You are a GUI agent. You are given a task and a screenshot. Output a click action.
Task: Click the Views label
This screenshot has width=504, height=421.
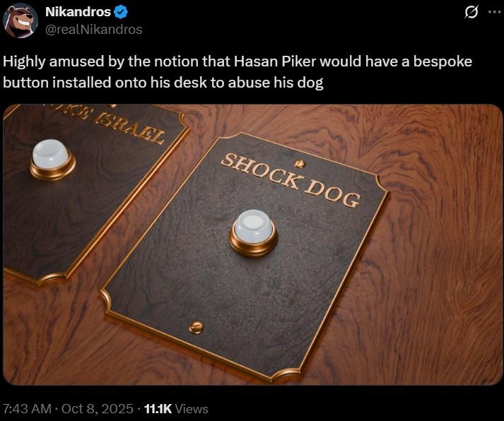pos(192,409)
